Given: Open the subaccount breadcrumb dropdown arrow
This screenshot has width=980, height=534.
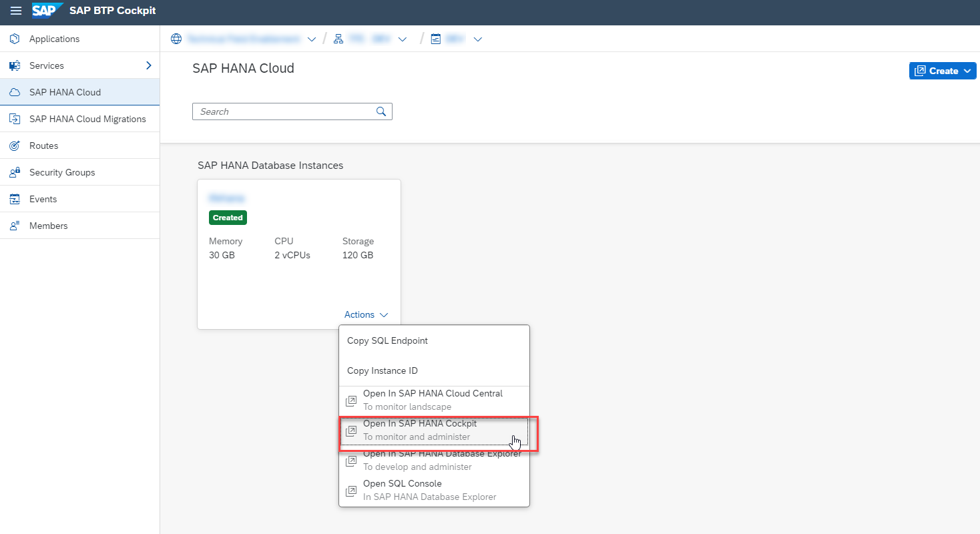Looking at the screenshot, I should coord(403,39).
